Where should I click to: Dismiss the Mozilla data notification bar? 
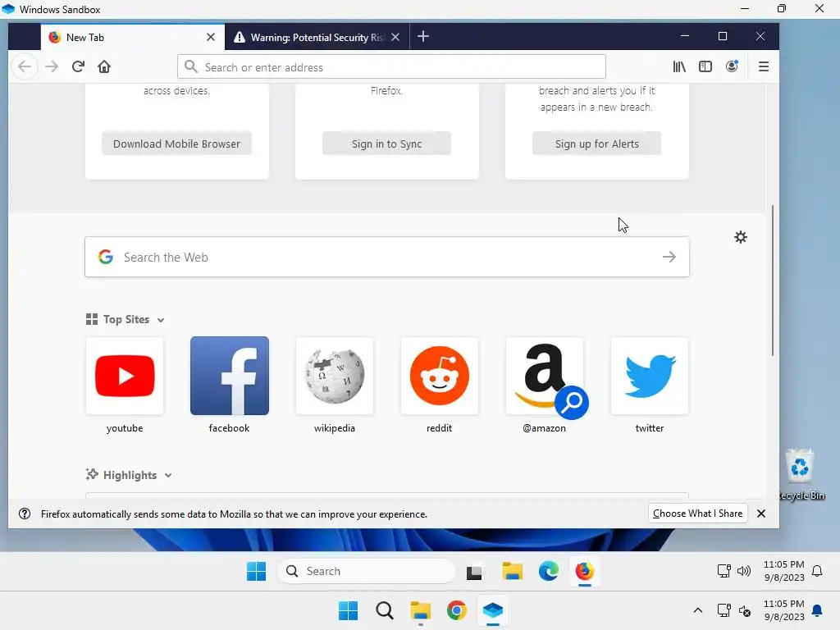760,514
